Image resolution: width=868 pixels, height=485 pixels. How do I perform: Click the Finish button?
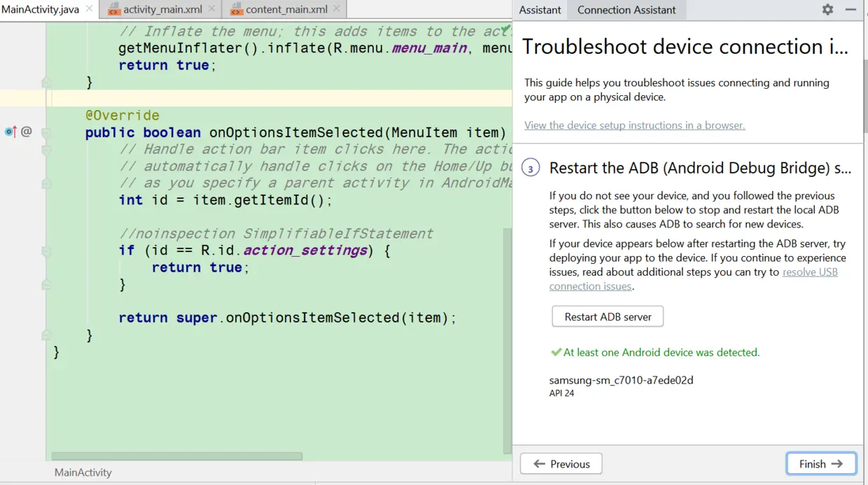821,464
